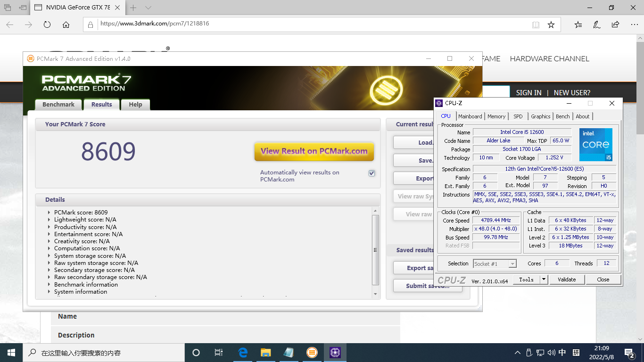Open reading view icon in address bar
This screenshot has height=362, width=644.
tap(536, 25)
